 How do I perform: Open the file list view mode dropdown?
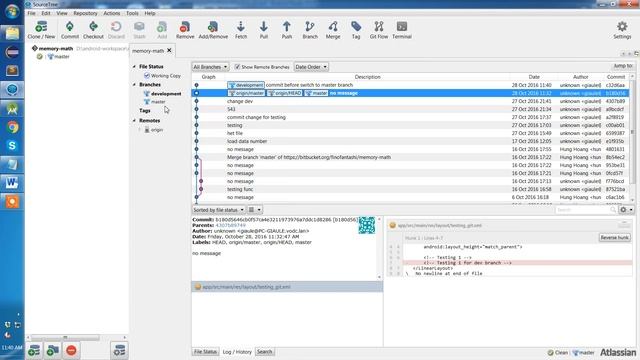255,210
